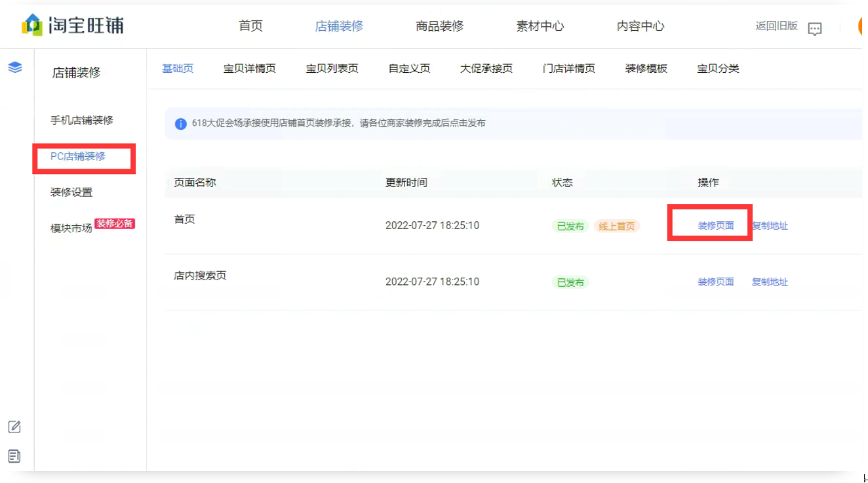Click the layers stack icon in sidebar
Image resolution: width=868 pixels, height=483 pixels.
point(14,67)
